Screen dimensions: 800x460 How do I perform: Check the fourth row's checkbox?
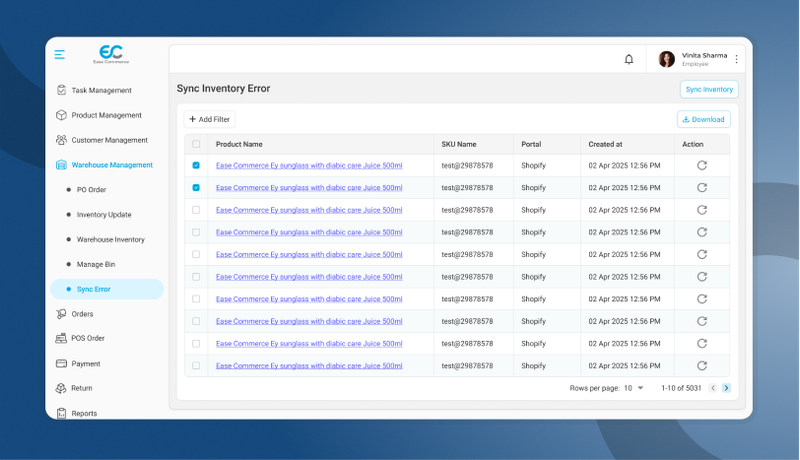coord(196,232)
